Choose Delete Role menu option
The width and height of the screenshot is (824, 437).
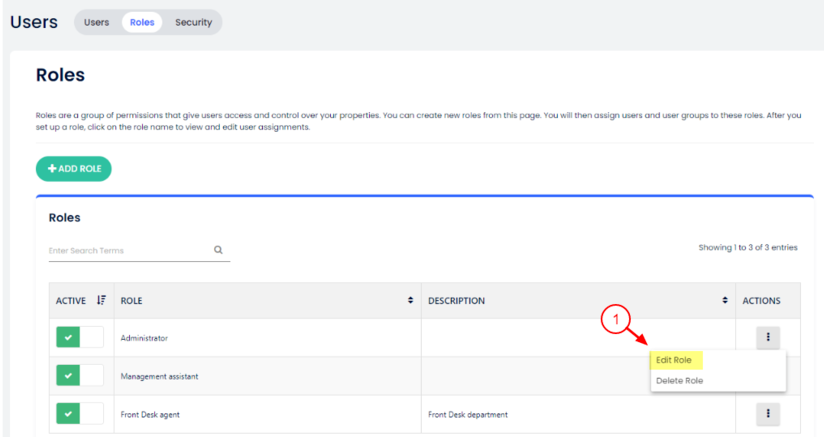pos(680,380)
